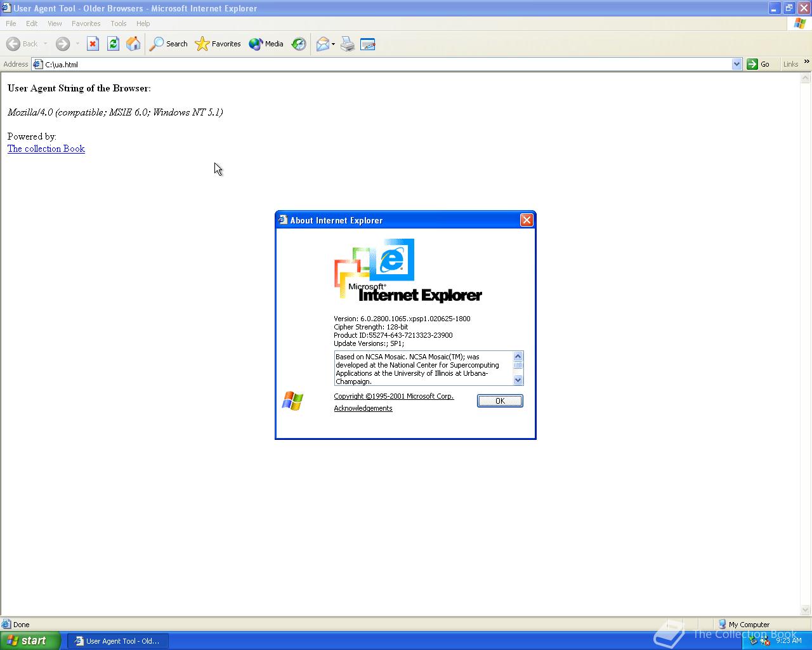The height and width of the screenshot is (650, 812).
Task: Click the page scrollbar down arrow
Action: coord(806,611)
